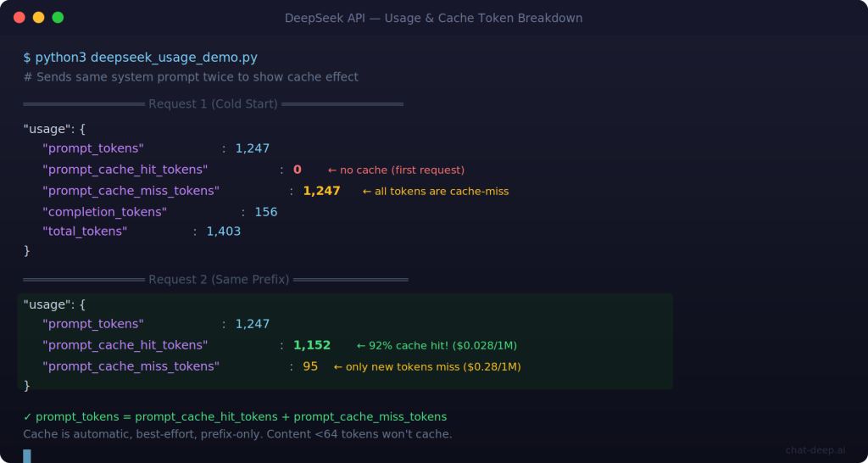Click the total_tokens value 1,403

point(224,231)
